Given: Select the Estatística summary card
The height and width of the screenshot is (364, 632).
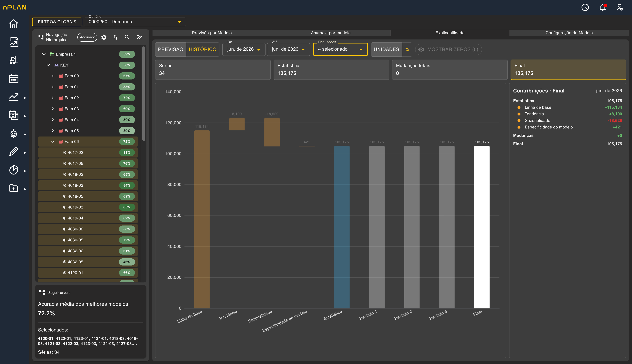Looking at the screenshot, I should 331,69.
